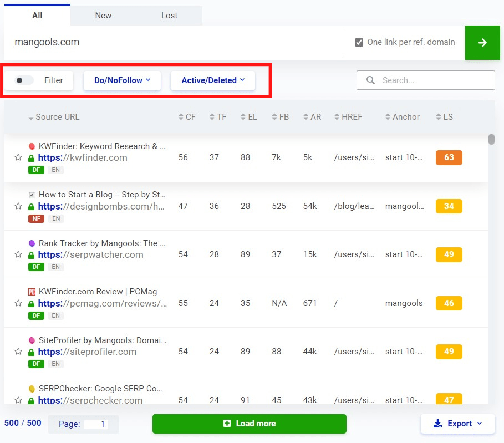Viewport: 504px width, 443px height.
Task: Sort by LS column
Action: [444, 117]
